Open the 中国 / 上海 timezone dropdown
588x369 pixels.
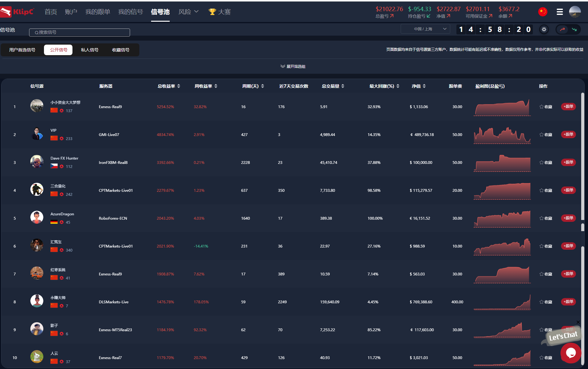pyautogui.click(x=425, y=29)
